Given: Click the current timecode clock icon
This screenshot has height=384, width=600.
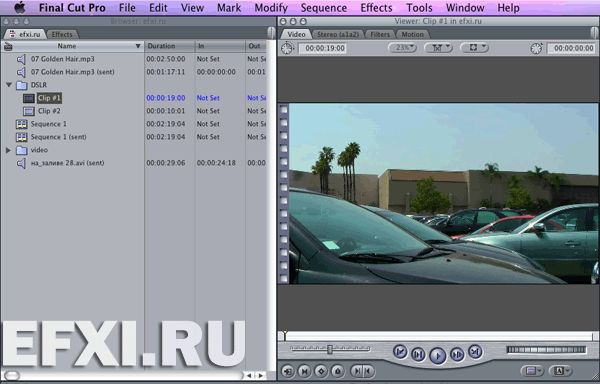Looking at the screenshot, I should point(536,48).
